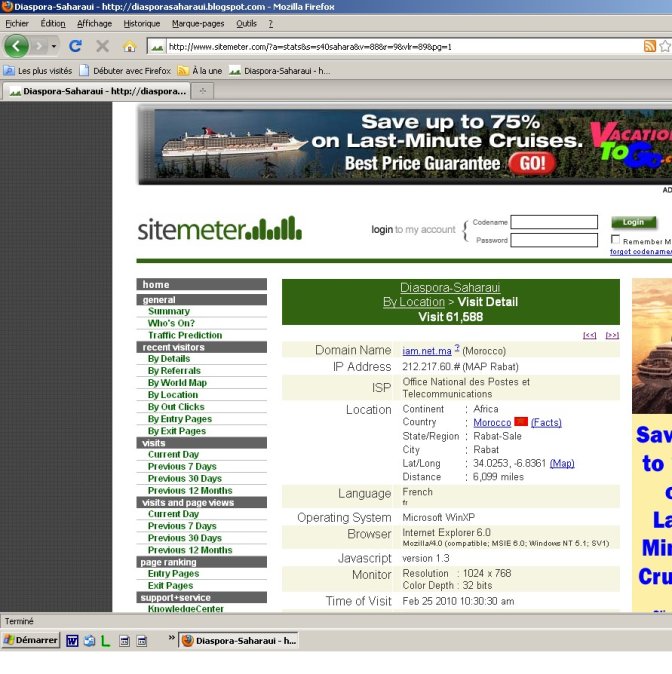The width and height of the screenshot is (672, 674).
Task: Open the Historique menu
Action: click(x=142, y=24)
